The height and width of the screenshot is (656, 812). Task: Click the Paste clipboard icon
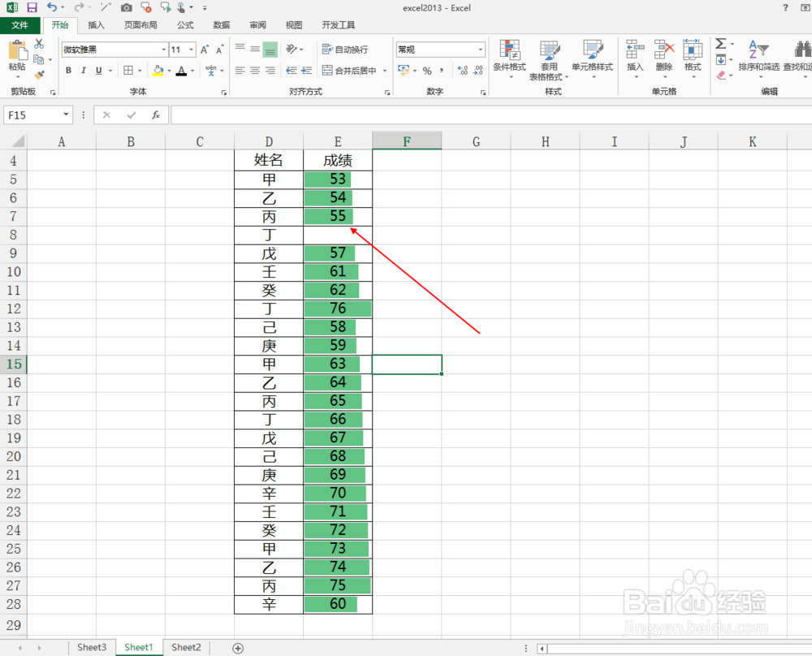pos(18,51)
